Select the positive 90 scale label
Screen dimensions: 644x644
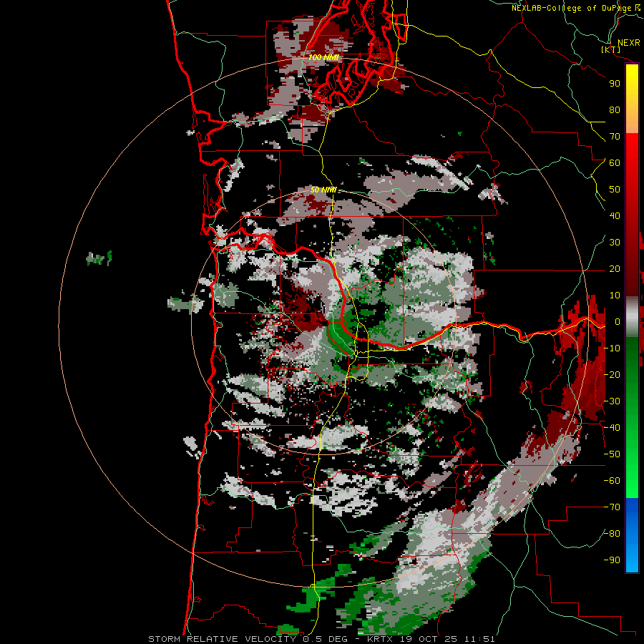pyautogui.click(x=615, y=84)
